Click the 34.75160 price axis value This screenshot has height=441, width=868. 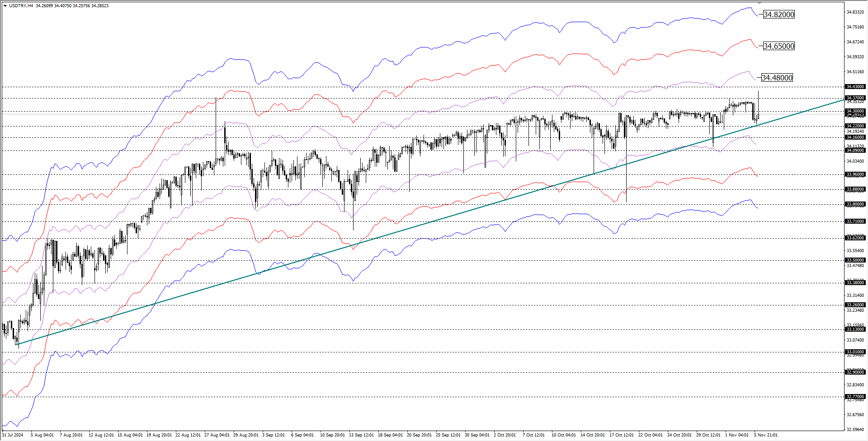[855, 27]
